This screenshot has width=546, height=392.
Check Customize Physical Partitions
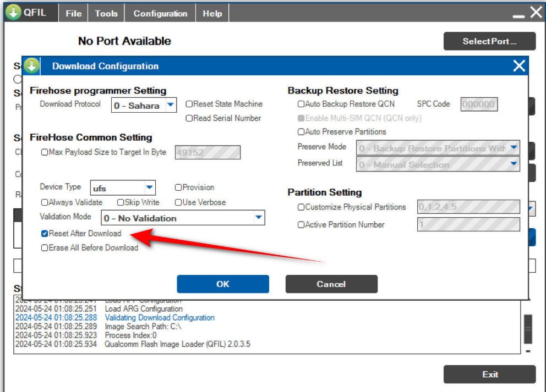pyautogui.click(x=301, y=207)
